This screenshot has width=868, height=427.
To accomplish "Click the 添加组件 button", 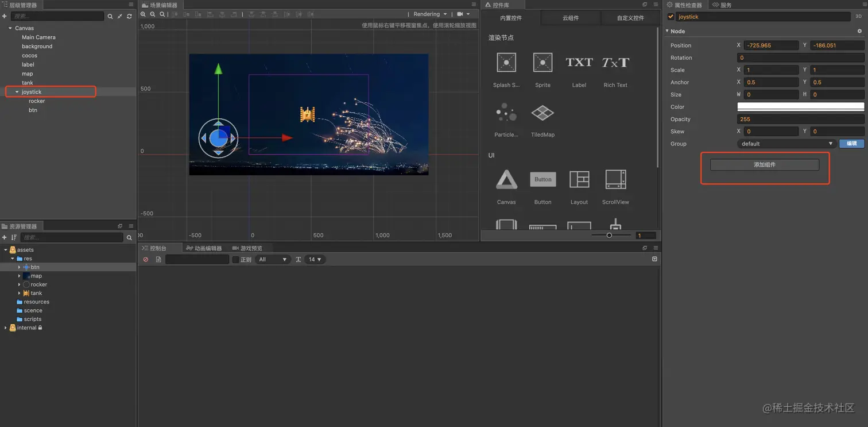I will 765,165.
